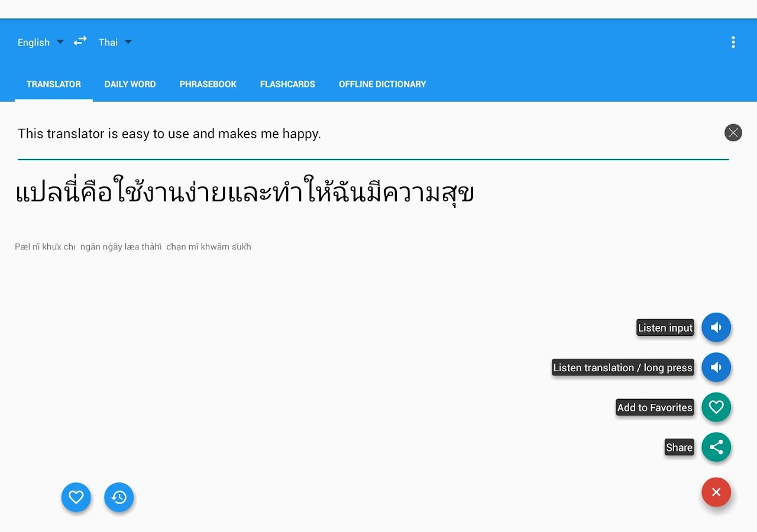The image size is (757, 532).
Task: Tap the green Add to Favorites heart
Action: point(716,407)
